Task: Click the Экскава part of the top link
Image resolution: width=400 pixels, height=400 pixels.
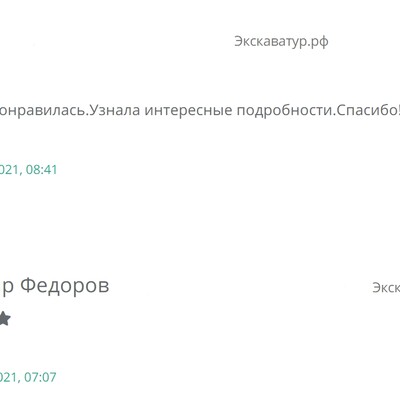Action: (x=260, y=42)
